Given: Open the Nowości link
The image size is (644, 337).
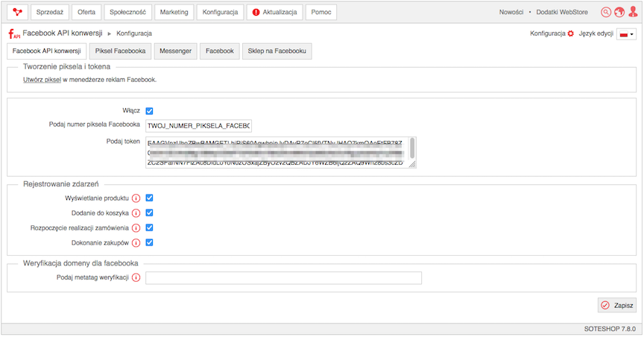Looking at the screenshot, I should coord(511,13).
